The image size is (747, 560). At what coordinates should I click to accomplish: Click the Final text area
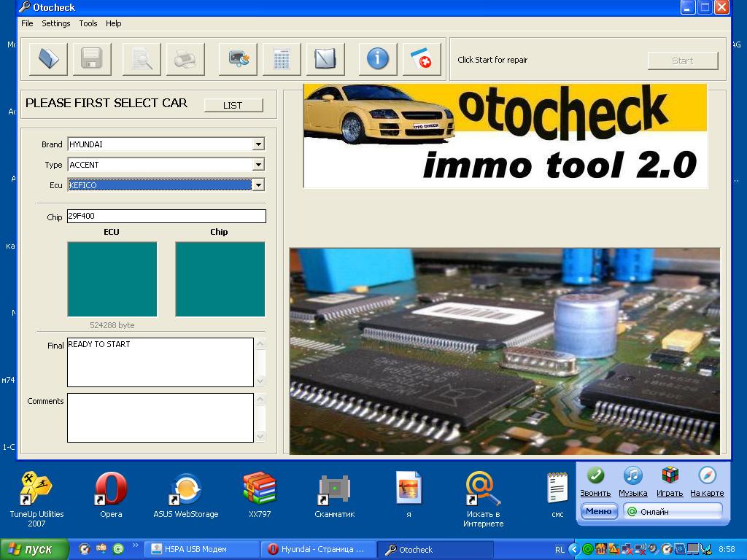[x=160, y=362]
